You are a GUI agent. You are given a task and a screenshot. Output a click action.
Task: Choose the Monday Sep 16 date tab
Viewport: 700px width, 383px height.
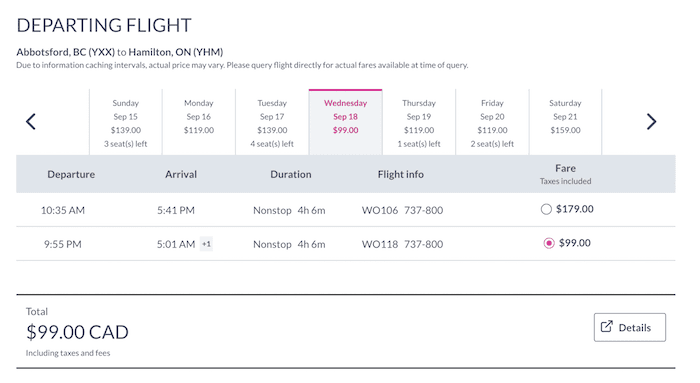[199, 122]
